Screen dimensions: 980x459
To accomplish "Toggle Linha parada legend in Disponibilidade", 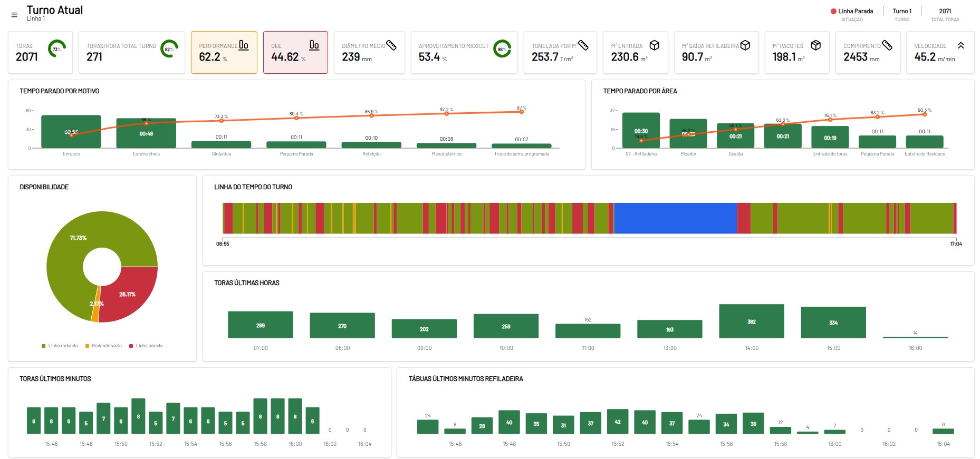I will 146,346.
